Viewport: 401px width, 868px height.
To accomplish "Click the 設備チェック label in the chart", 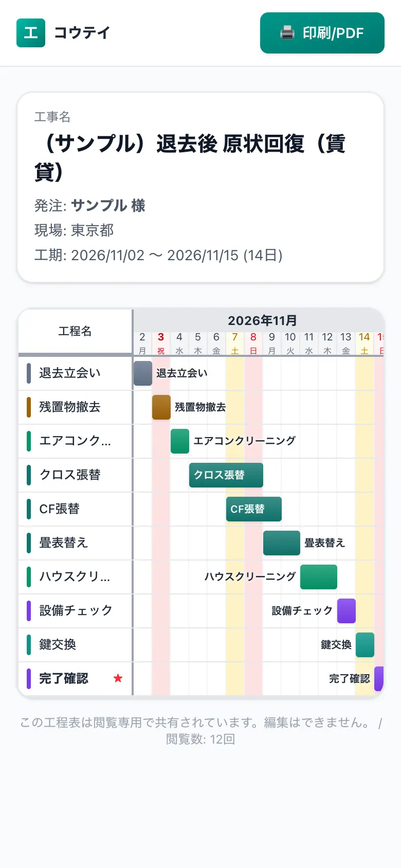I will point(302,611).
